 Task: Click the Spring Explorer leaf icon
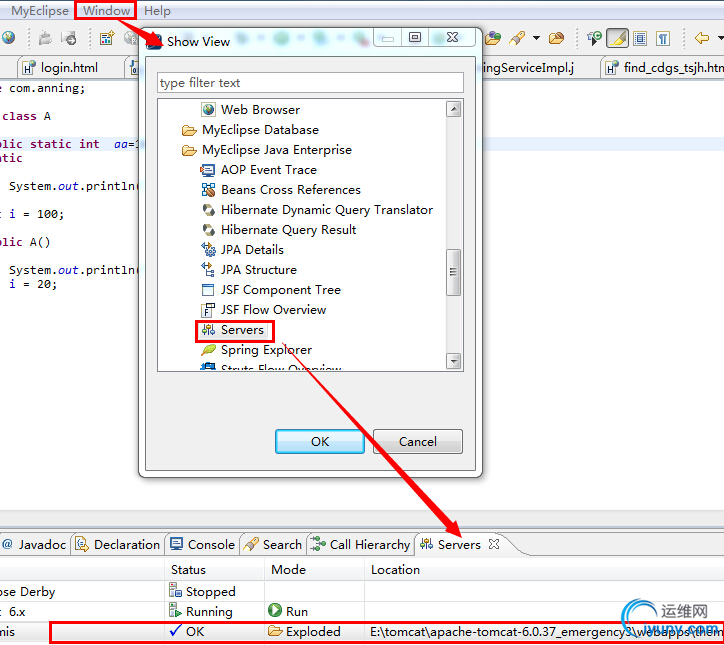(x=208, y=350)
